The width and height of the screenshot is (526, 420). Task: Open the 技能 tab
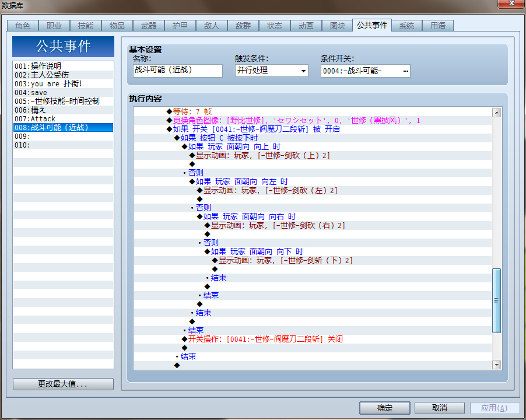tap(86, 26)
